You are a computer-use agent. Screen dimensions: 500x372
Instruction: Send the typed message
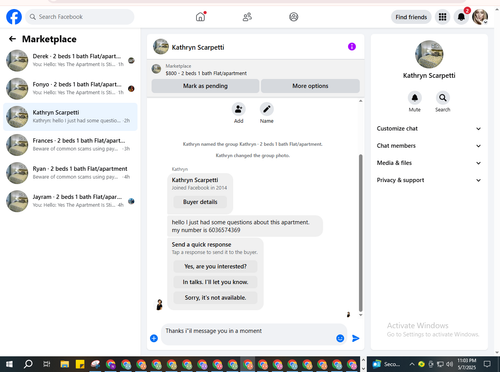(x=356, y=338)
